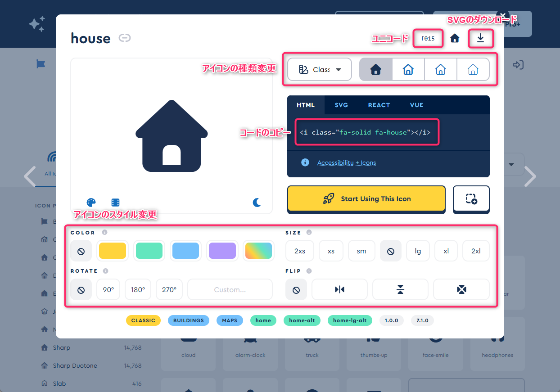The height and width of the screenshot is (392, 560).
Task: Click the add-to-kit icon button
Action: click(471, 199)
